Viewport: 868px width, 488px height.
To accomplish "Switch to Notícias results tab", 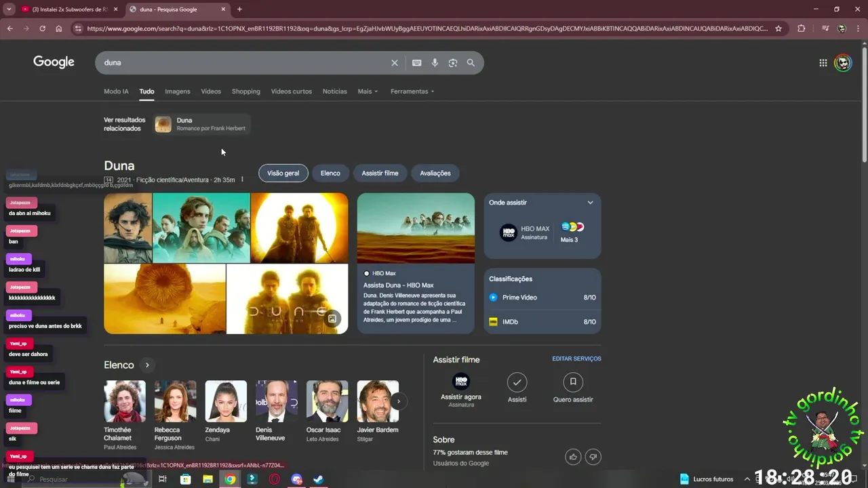I will click(335, 91).
